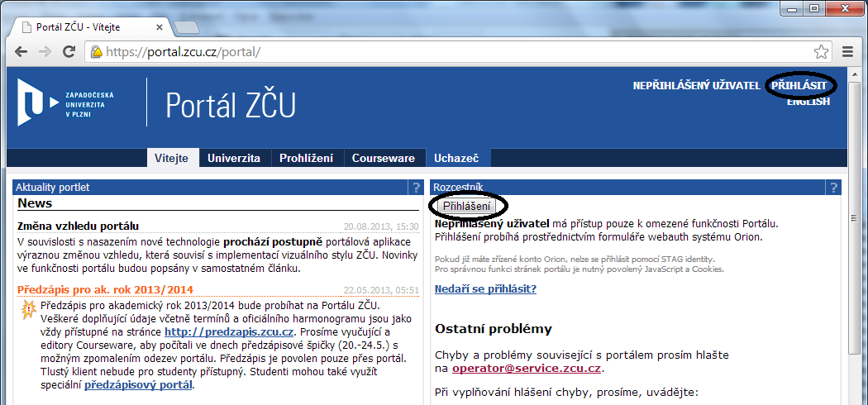The image size is (868, 405).
Task: Click the Předzápis pro ak. rok 2013/2014 headline
Action: [105, 289]
